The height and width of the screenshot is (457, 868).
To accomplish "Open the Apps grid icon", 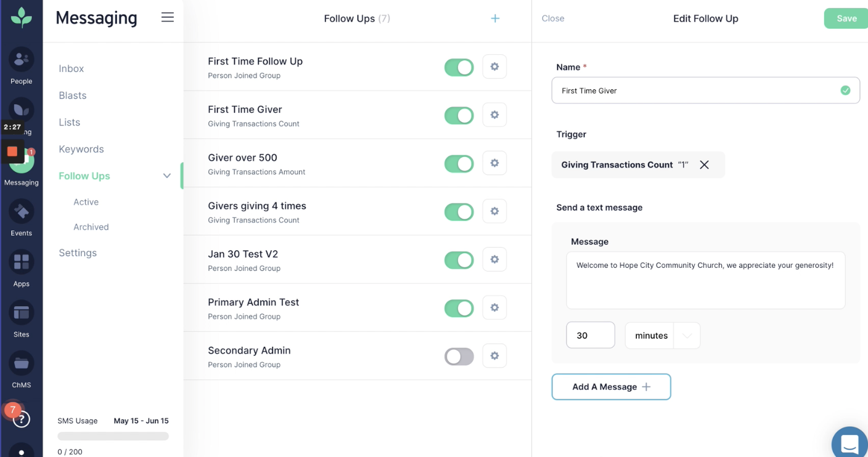I will (21, 262).
